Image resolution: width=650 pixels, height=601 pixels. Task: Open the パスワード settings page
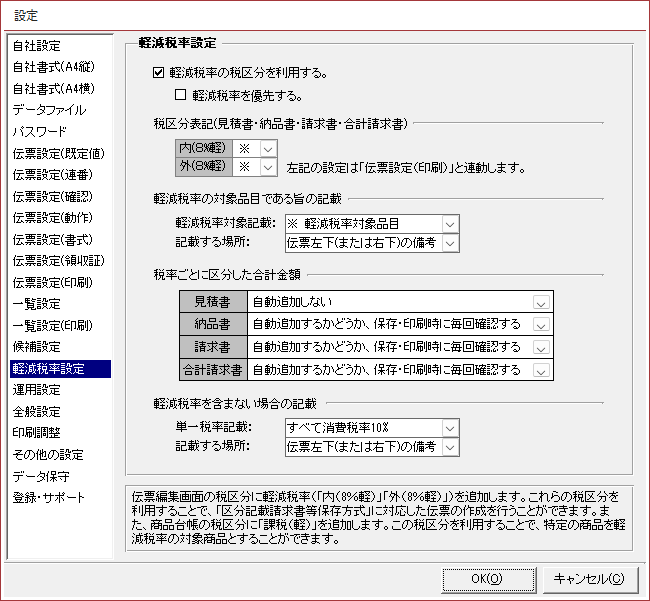(40, 131)
